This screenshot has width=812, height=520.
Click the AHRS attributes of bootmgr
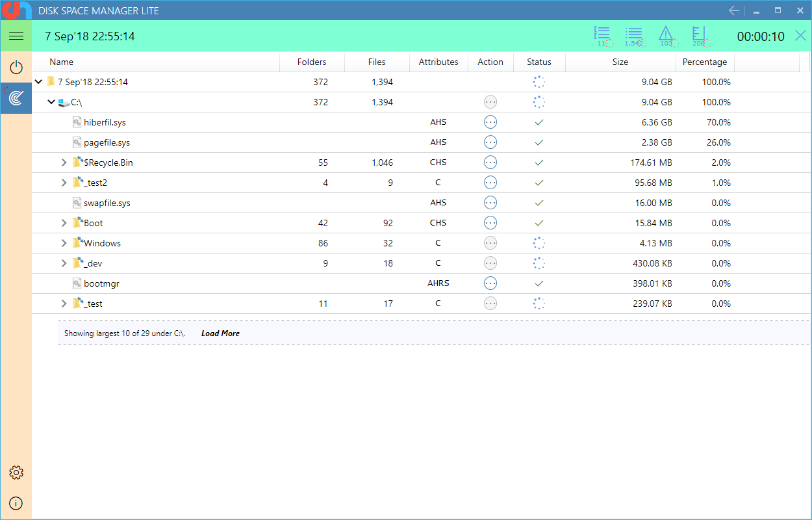point(438,283)
